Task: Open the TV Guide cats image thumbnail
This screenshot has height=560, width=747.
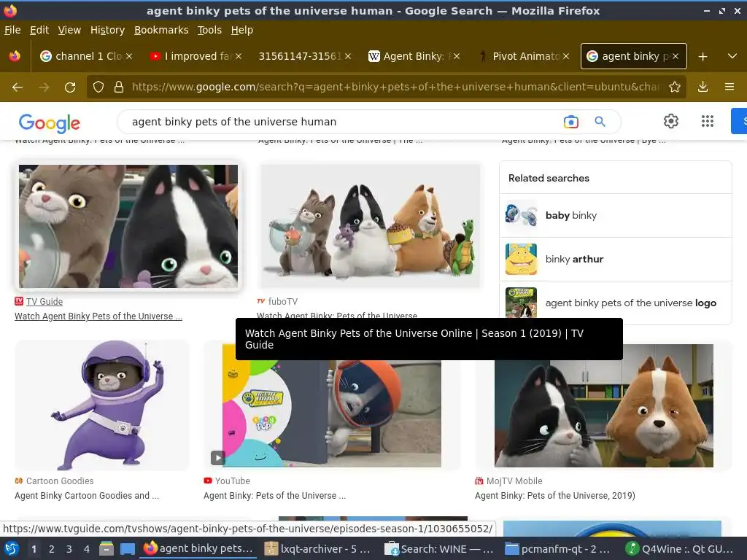Action: pyautogui.click(x=128, y=226)
